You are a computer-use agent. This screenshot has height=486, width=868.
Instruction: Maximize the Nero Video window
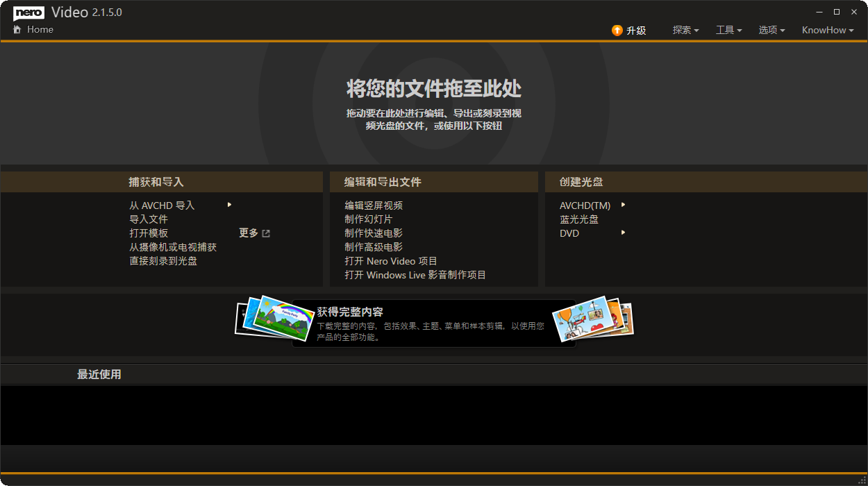coord(836,12)
